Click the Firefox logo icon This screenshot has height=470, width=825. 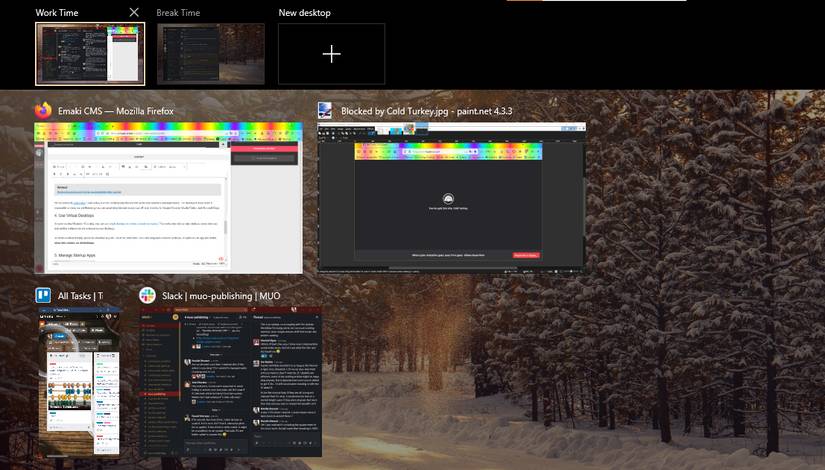[x=43, y=110]
